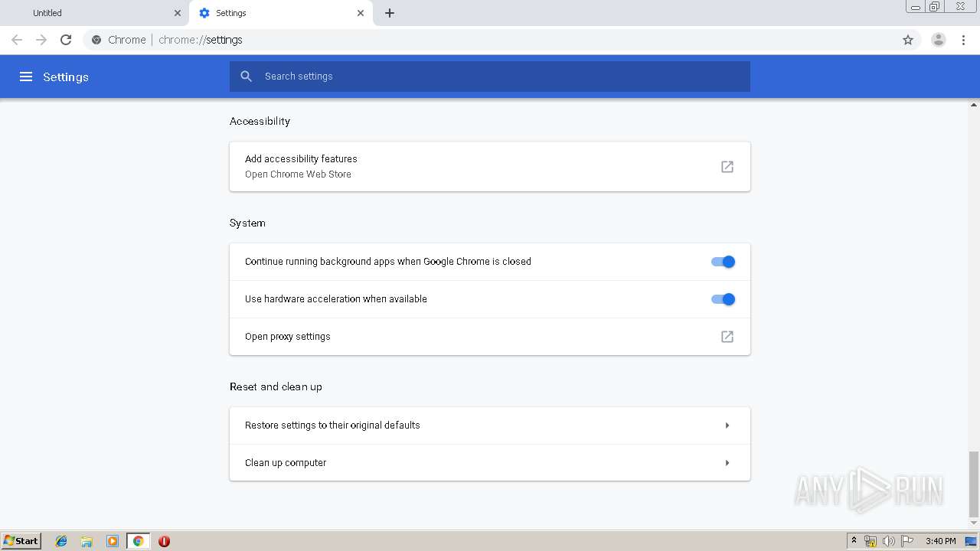Viewport: 980px width, 551px height.
Task: Click the Settings title in header
Action: point(66,77)
